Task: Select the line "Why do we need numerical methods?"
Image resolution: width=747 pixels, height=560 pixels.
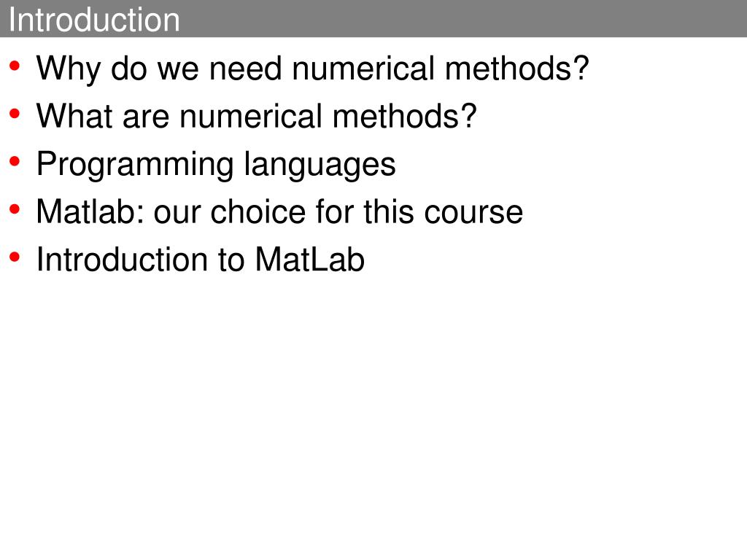Action: (313, 69)
